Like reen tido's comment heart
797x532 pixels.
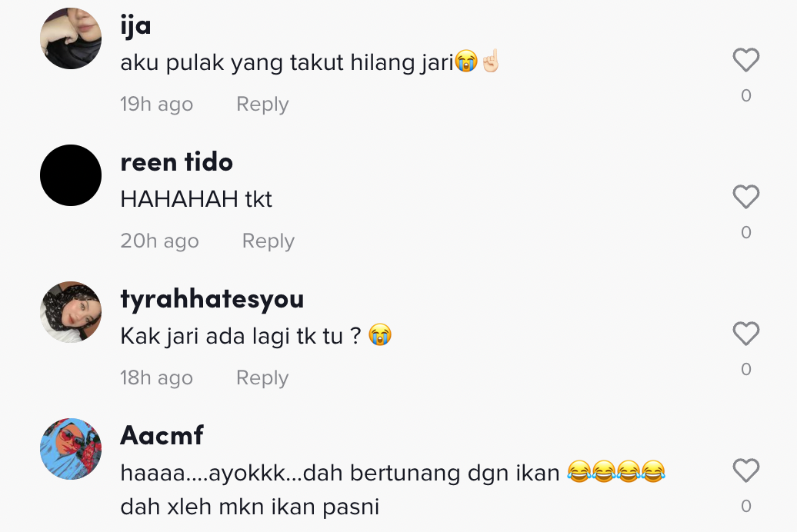tap(745, 197)
